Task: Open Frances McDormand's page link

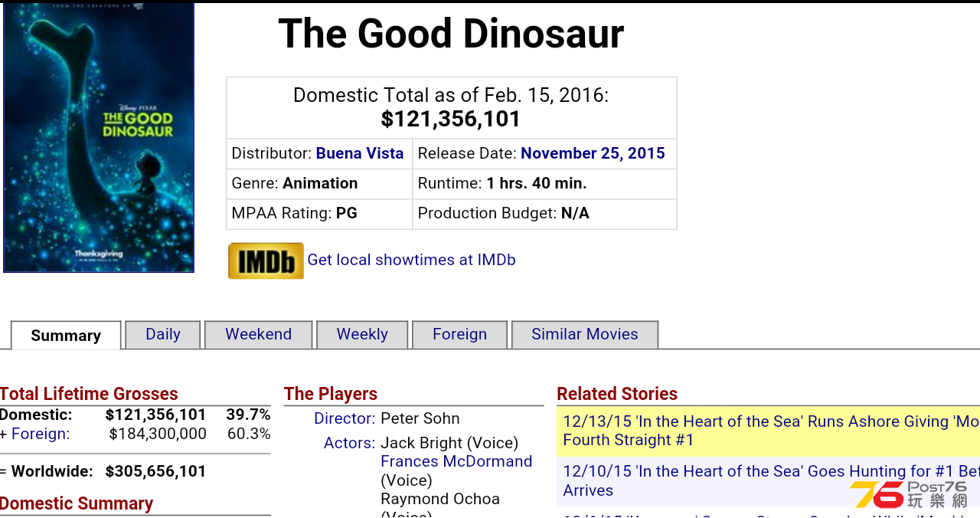Action: (456, 461)
